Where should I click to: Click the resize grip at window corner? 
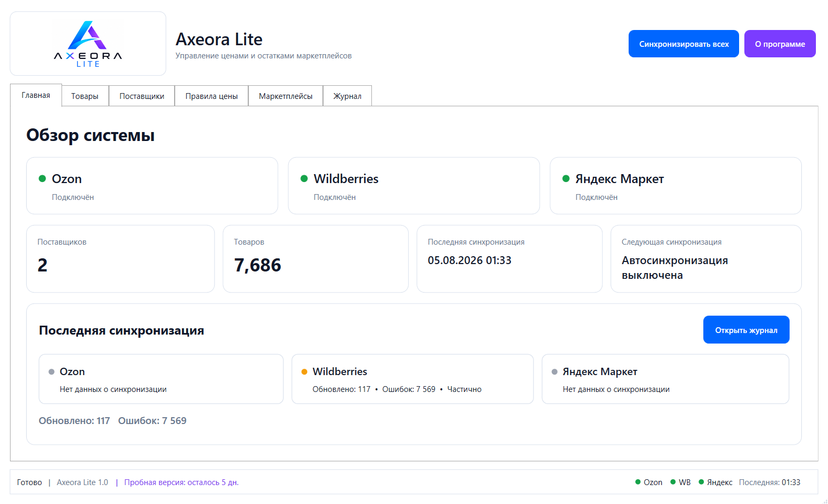(x=824, y=501)
